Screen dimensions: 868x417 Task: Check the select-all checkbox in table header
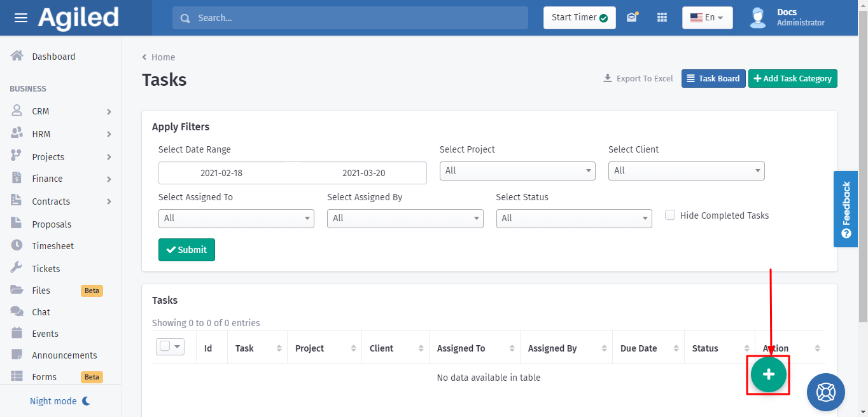coord(165,346)
